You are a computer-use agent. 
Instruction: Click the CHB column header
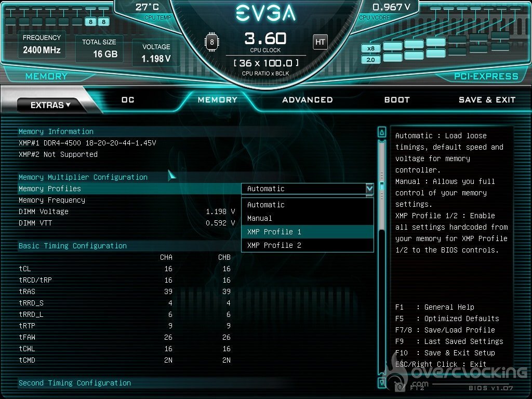click(224, 257)
